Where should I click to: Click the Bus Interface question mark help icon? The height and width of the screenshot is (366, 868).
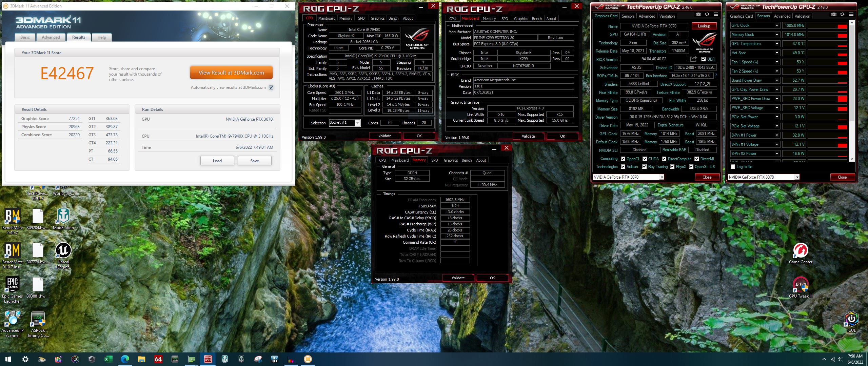click(716, 76)
